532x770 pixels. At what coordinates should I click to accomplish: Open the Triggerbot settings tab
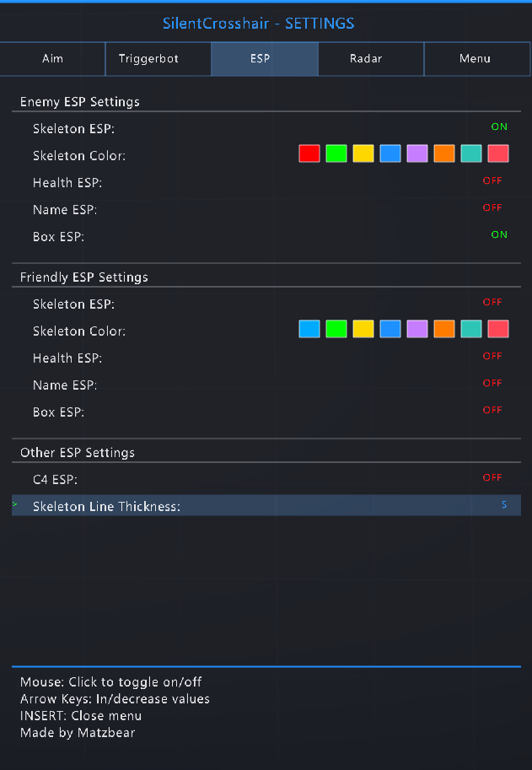tap(158, 58)
